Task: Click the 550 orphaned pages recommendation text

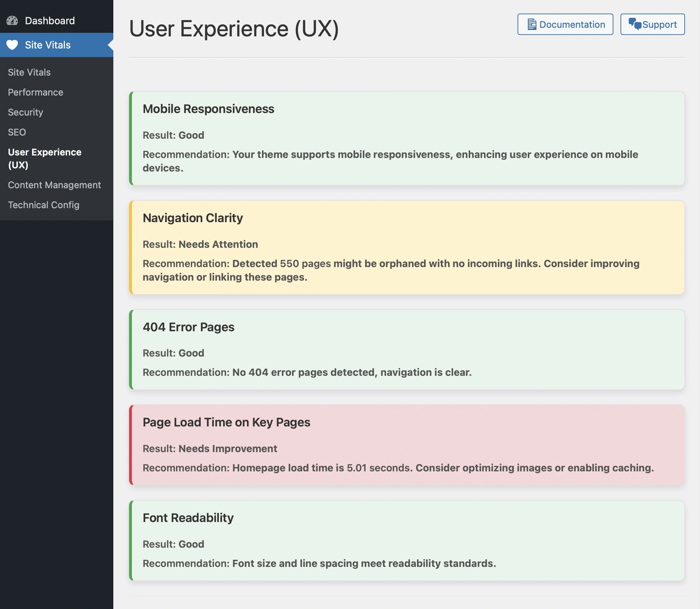Action: (391, 270)
